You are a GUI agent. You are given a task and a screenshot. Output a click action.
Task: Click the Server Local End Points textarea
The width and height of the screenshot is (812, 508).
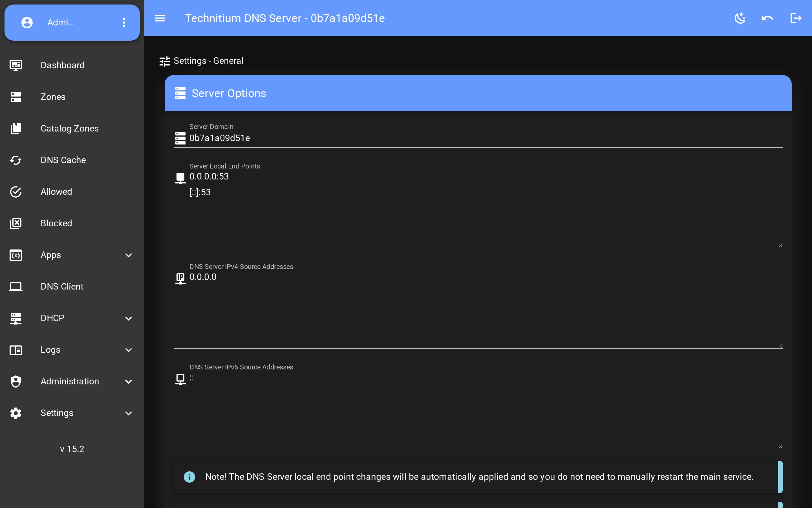[x=486, y=208]
